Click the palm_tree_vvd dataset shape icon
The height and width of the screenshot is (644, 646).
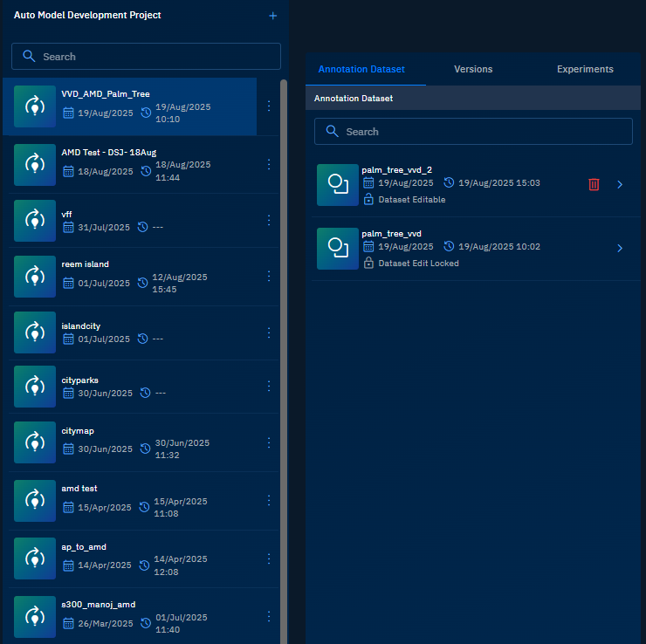click(x=337, y=249)
